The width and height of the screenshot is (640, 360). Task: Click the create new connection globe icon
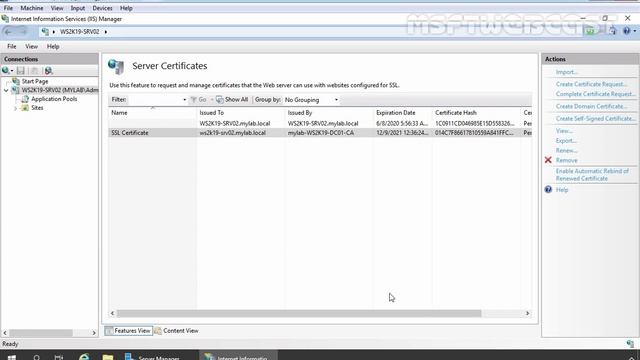[x=5, y=71]
